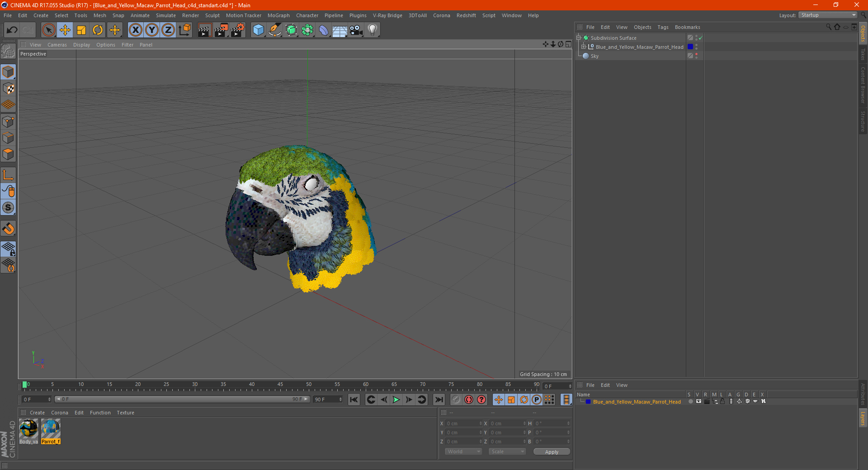
Task: Go to start of animation
Action: pyautogui.click(x=354, y=399)
